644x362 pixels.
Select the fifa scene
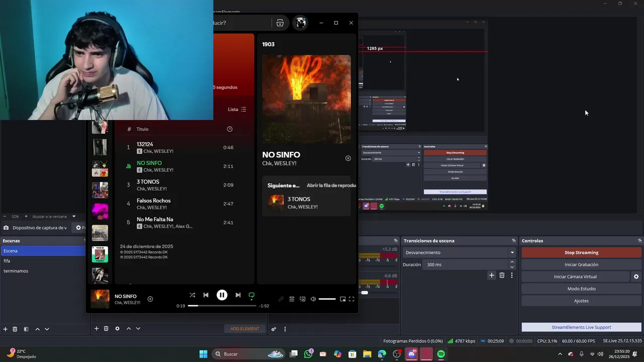click(x=43, y=261)
